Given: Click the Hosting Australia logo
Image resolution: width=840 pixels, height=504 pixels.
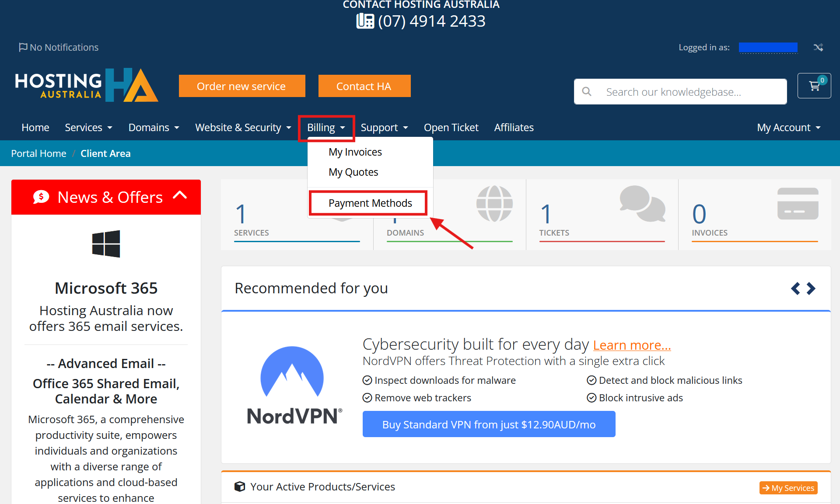Looking at the screenshot, I should pos(87,85).
